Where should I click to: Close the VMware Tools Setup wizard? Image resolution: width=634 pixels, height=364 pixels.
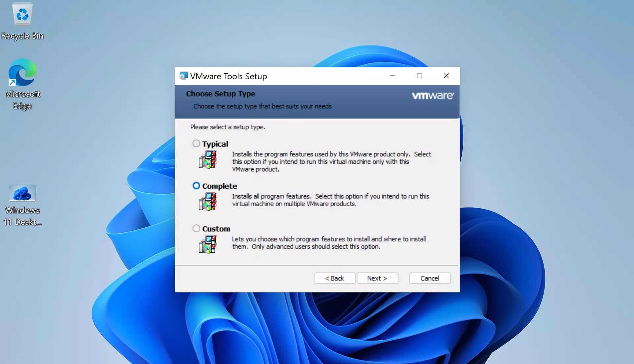click(446, 76)
